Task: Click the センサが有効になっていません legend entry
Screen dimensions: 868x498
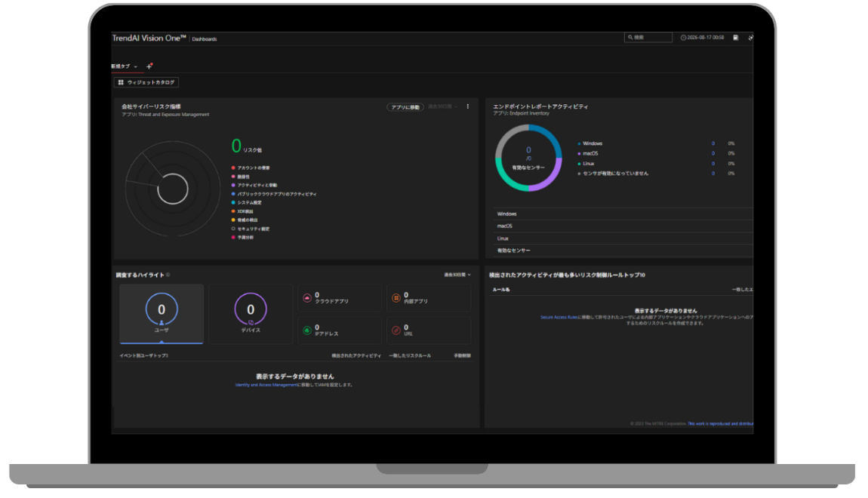Action: pyautogui.click(x=613, y=174)
